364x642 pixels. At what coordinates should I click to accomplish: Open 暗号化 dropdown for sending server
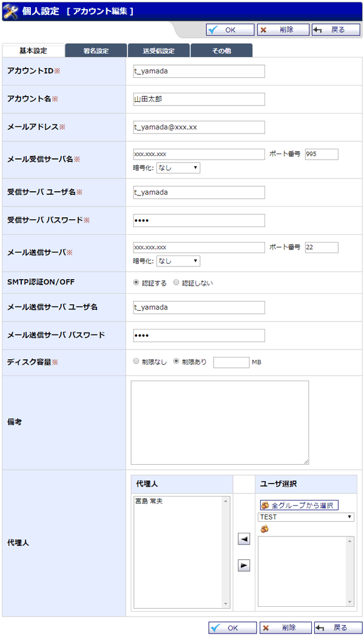click(178, 261)
